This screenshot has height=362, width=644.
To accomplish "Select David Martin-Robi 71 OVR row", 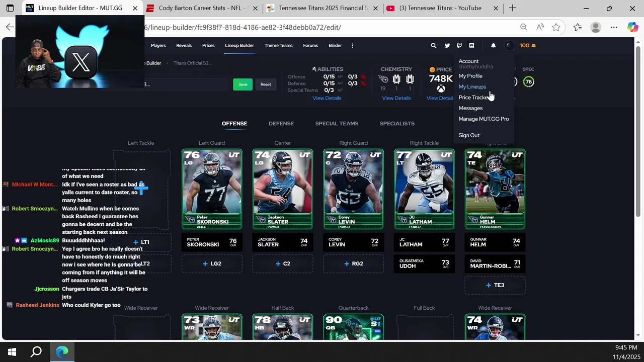I will [495, 263].
